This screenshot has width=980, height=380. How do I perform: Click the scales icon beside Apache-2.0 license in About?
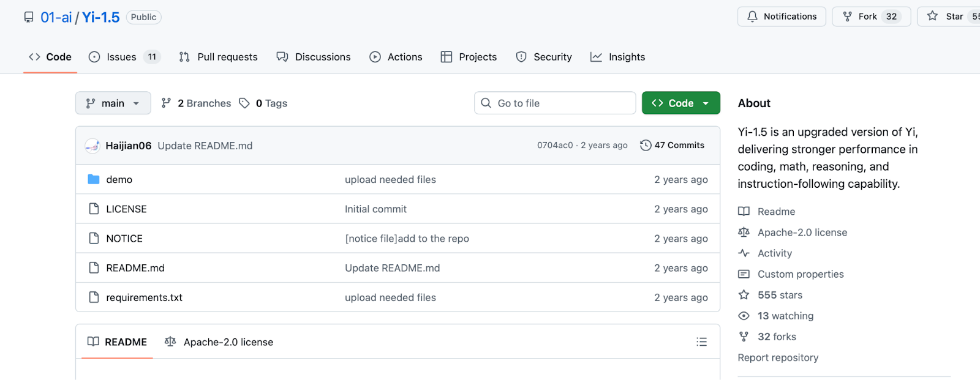pyautogui.click(x=744, y=232)
